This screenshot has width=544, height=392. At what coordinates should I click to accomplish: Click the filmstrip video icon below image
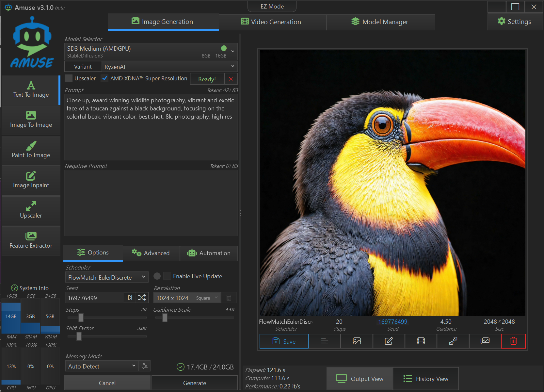[421, 341]
